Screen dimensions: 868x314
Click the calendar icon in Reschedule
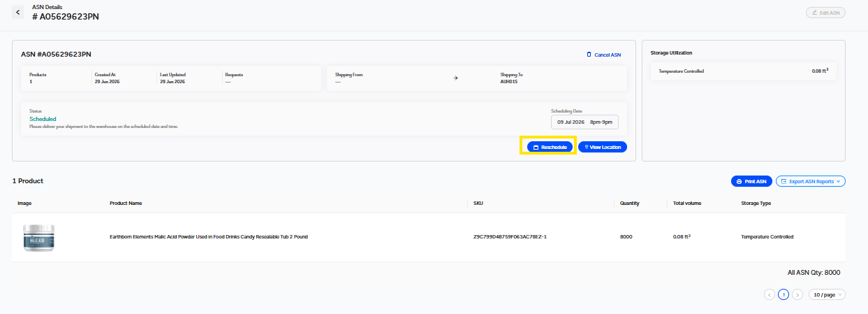pos(536,148)
